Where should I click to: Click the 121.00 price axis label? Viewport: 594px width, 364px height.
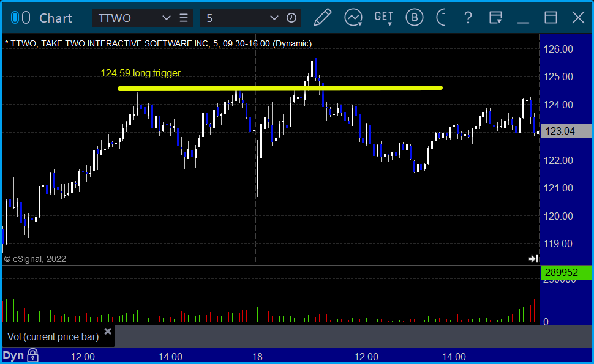point(558,188)
